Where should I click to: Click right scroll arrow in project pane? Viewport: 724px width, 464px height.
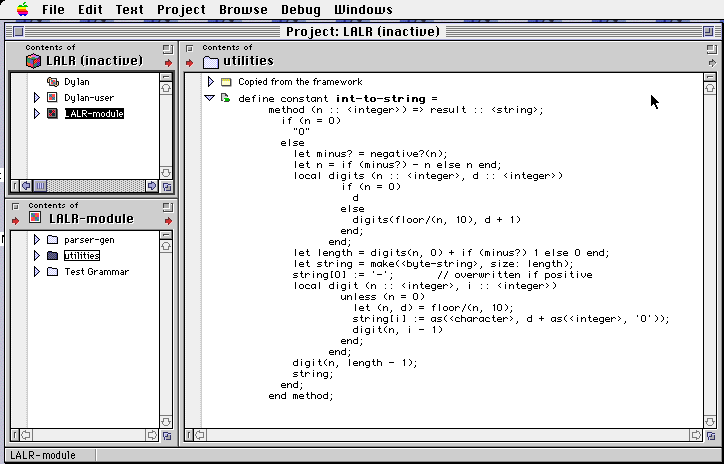pos(152,186)
